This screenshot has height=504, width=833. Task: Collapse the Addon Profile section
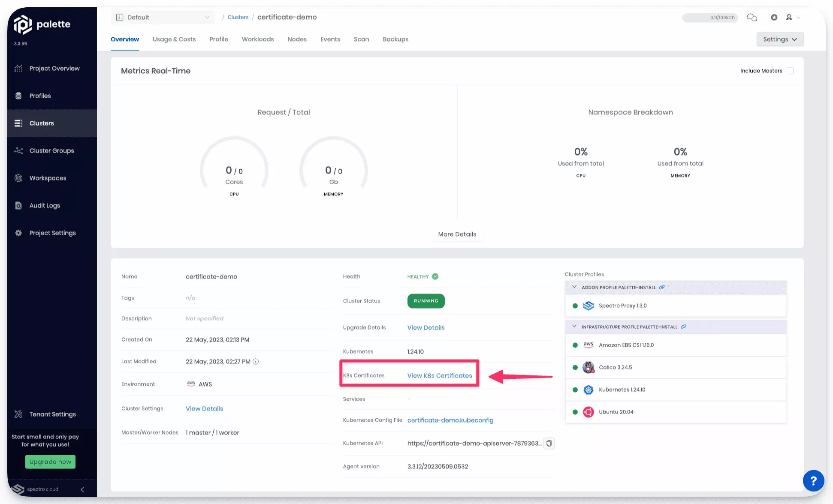coord(574,287)
